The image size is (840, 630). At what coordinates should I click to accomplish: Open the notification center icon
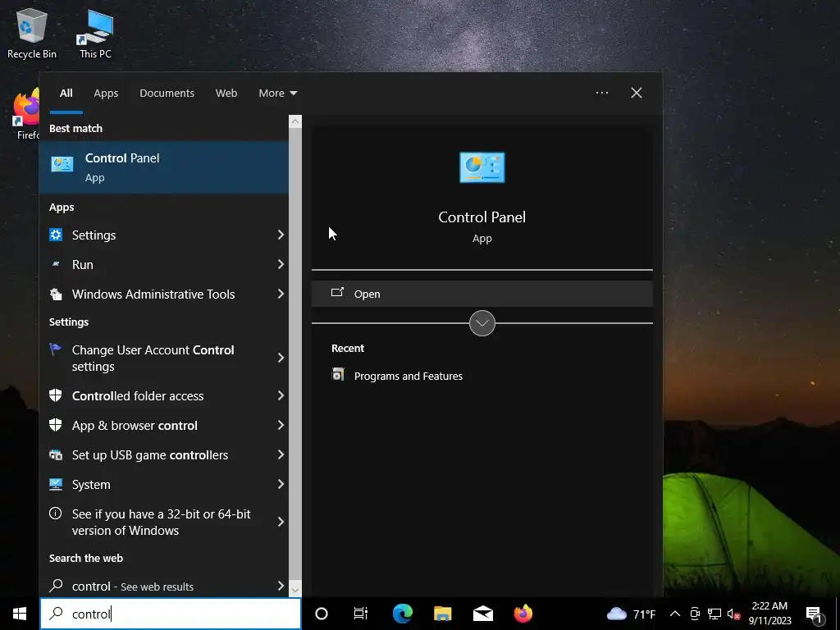pyautogui.click(x=815, y=615)
